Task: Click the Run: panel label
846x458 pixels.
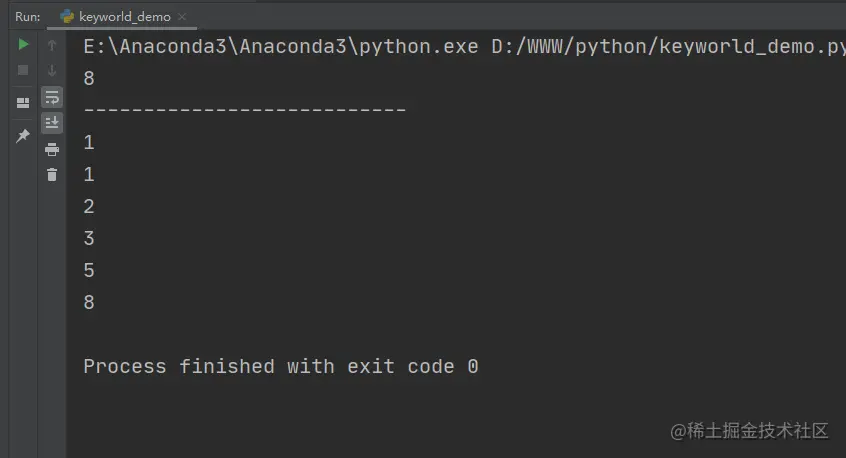Action: click(x=28, y=17)
